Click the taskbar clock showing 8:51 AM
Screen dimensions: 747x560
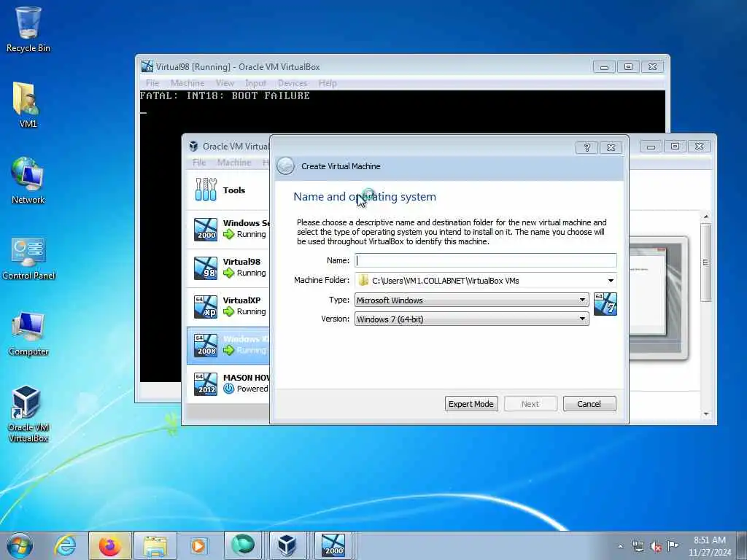pos(710,546)
